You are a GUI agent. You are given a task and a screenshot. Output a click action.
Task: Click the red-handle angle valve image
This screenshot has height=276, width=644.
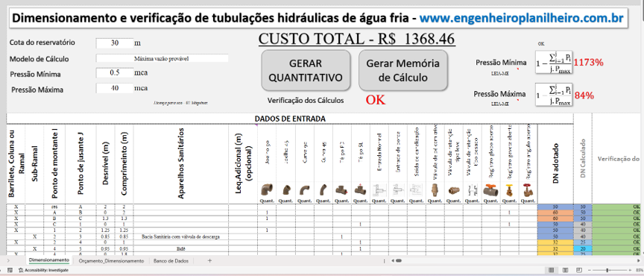pos(528,190)
